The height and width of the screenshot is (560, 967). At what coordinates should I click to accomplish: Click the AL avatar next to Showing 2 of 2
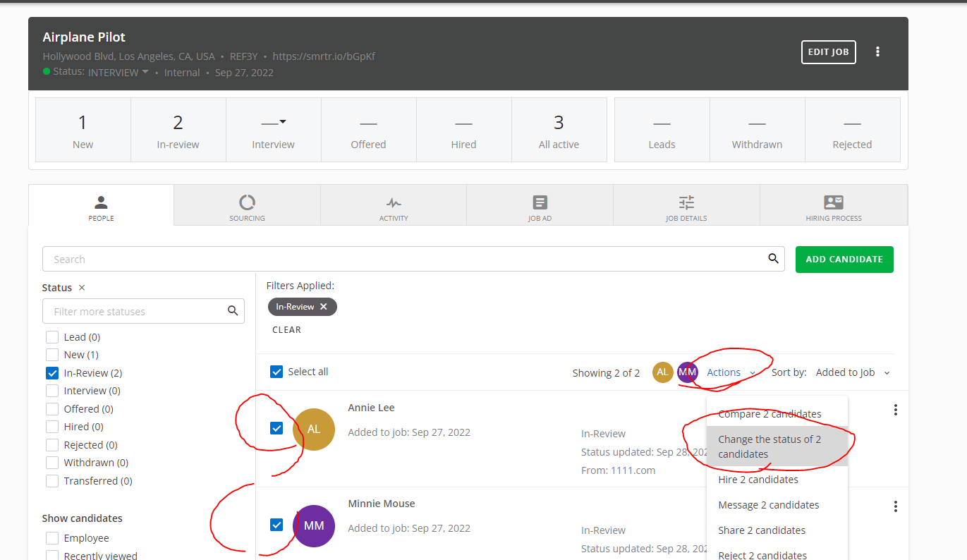coord(663,372)
